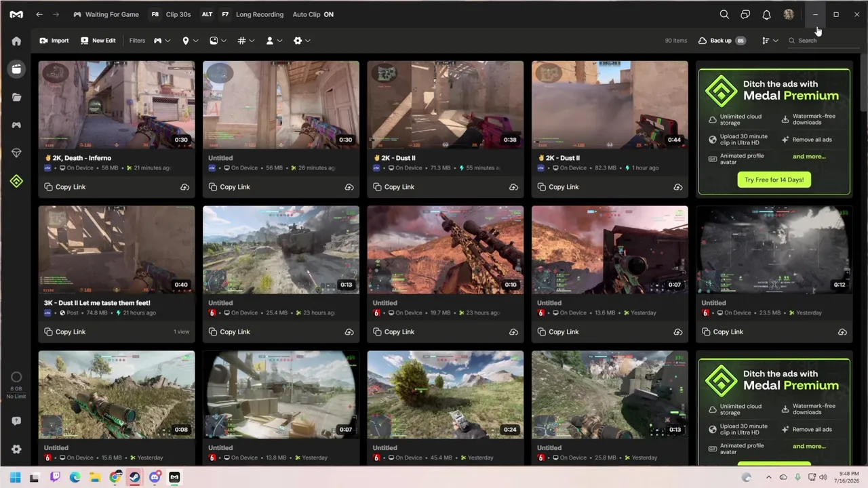868x488 pixels.
Task: Click the New Edit button
Action: coord(98,41)
